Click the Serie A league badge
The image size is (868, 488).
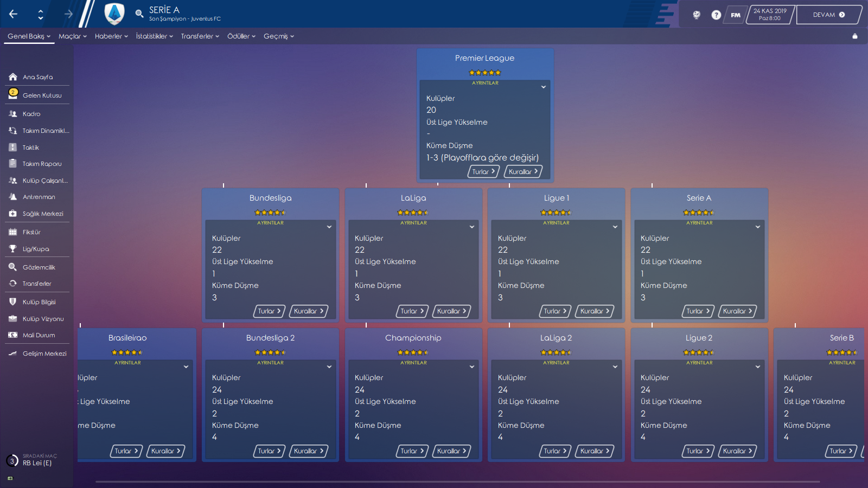click(114, 14)
